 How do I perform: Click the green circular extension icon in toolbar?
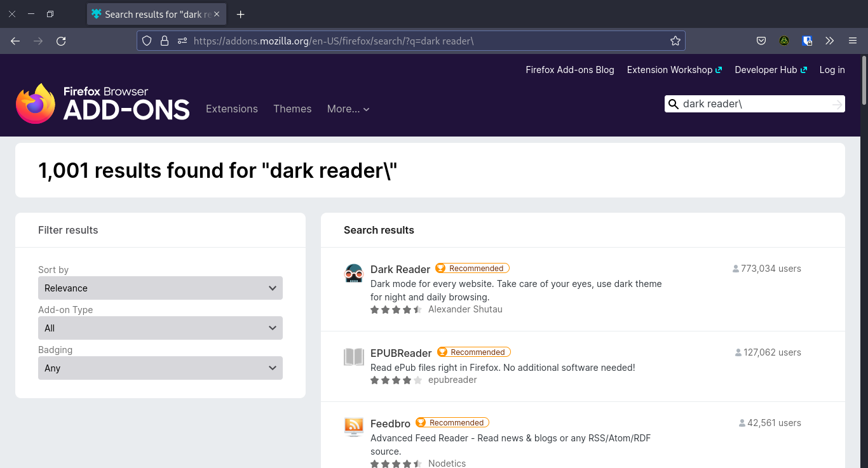point(784,41)
